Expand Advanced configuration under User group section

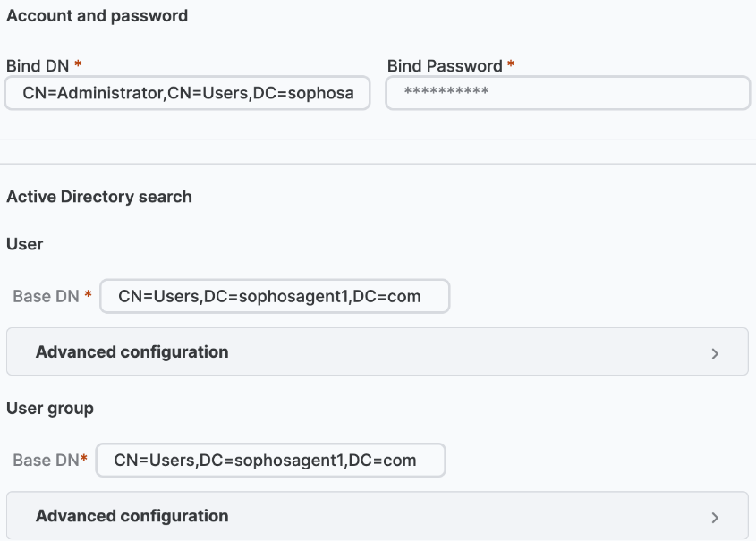[x=132, y=516]
